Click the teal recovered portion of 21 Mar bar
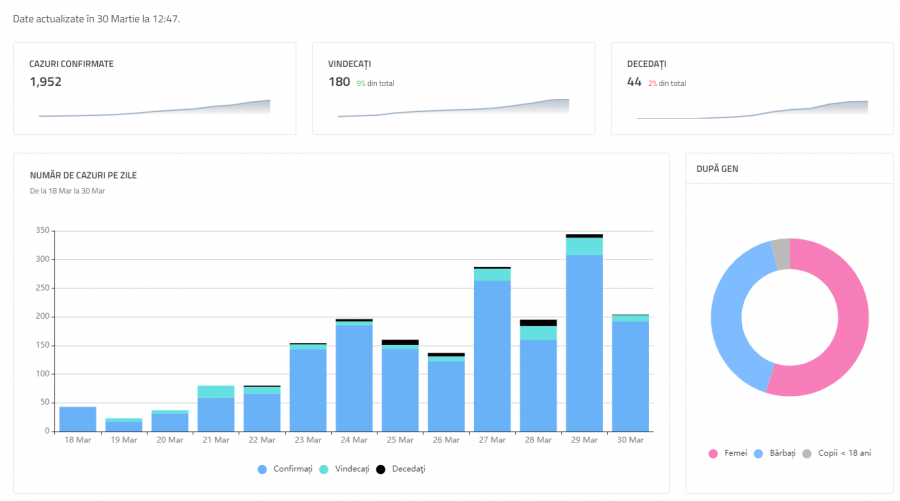Viewport: 900px width, 501px height. pyautogui.click(x=216, y=391)
